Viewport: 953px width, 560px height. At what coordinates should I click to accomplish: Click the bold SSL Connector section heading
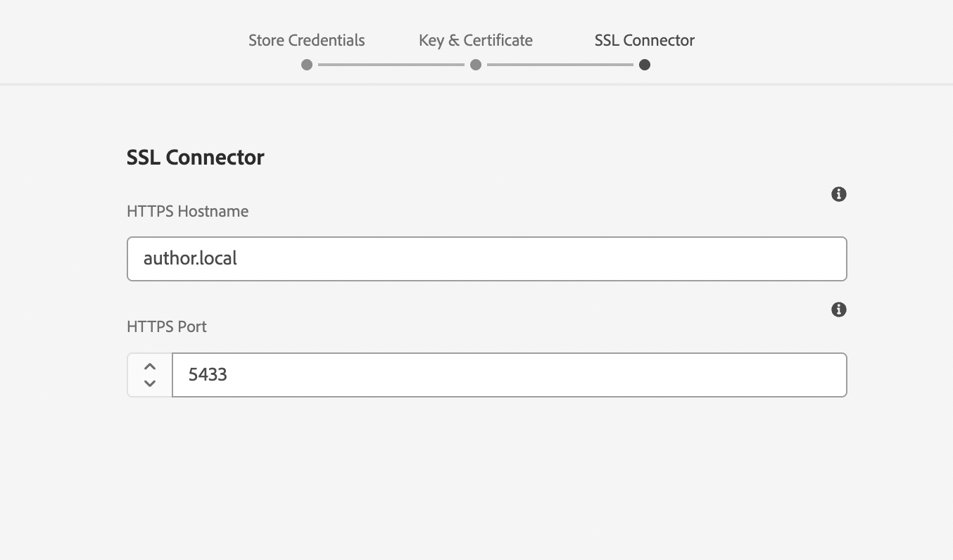[x=195, y=157]
